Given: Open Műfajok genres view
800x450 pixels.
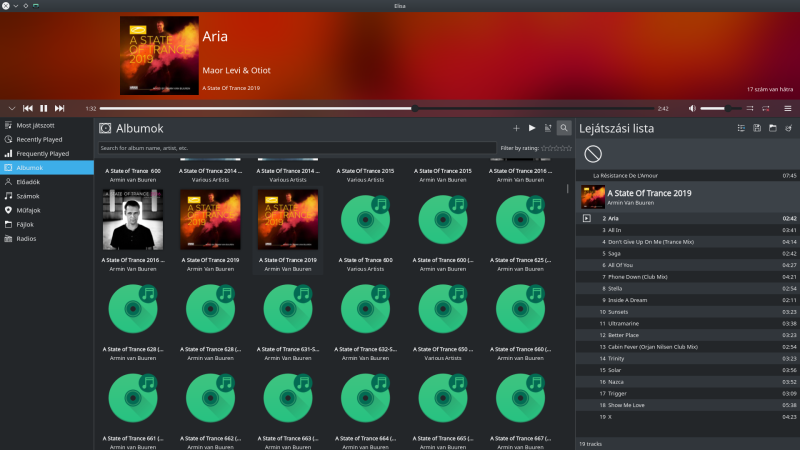Looking at the screenshot, I should pos(47,210).
